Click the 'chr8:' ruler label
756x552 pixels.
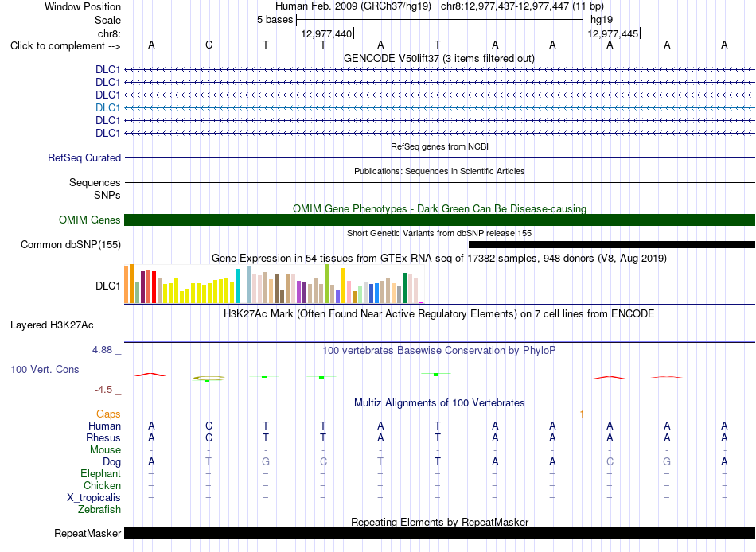pyautogui.click(x=110, y=33)
